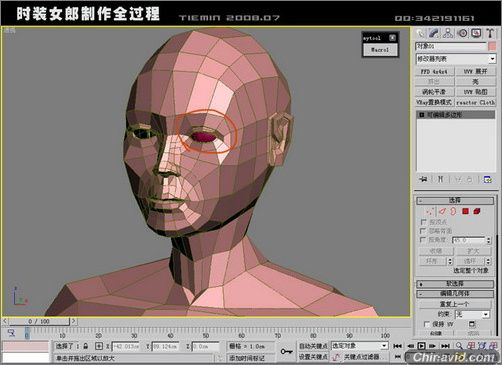This screenshot has width=502, height=365.
Task: Apply the FFD 4x4x4 modifier button
Action: coord(434,72)
